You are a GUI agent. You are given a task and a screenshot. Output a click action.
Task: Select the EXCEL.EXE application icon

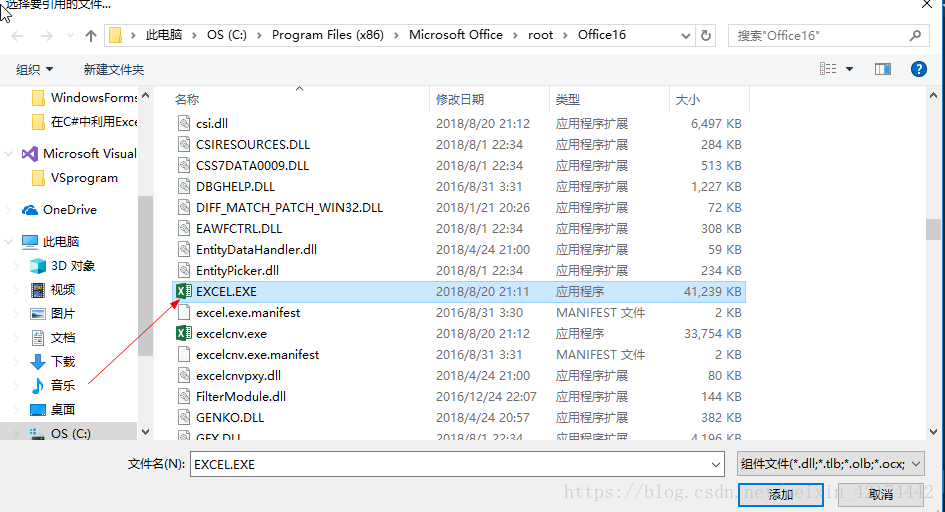(x=184, y=292)
